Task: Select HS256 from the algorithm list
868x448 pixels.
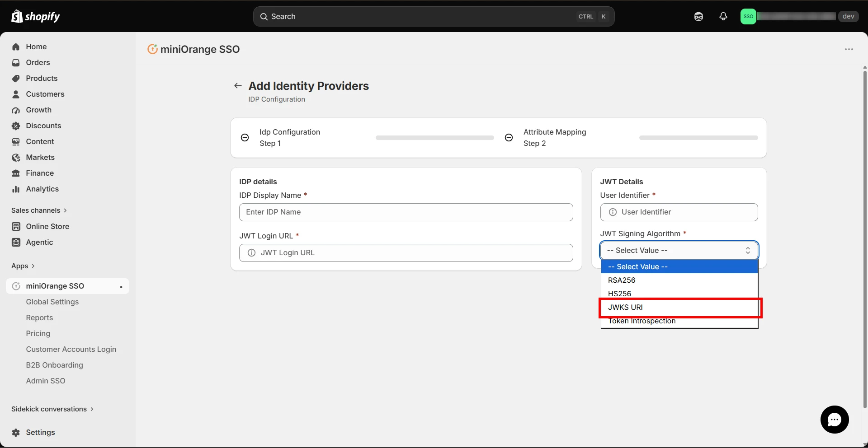Action: (679, 294)
